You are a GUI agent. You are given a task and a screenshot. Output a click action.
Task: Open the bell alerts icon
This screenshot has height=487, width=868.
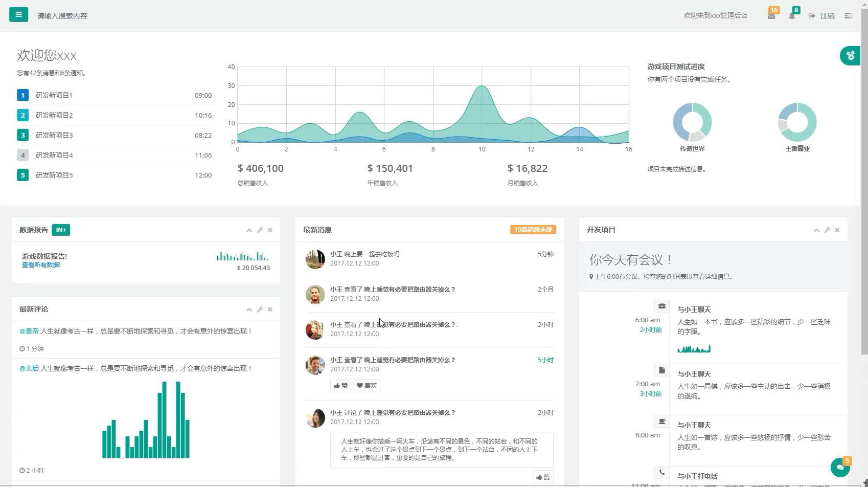tap(791, 16)
